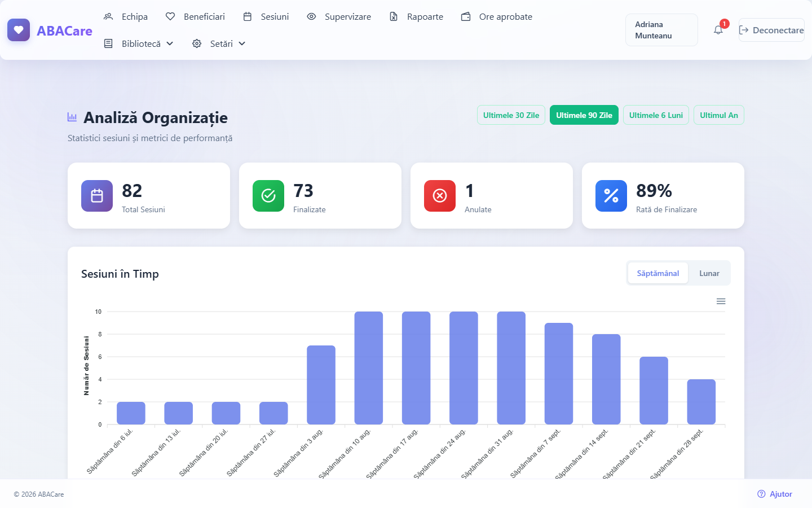Click the Număr de Sesiuni axis label

(x=86, y=366)
